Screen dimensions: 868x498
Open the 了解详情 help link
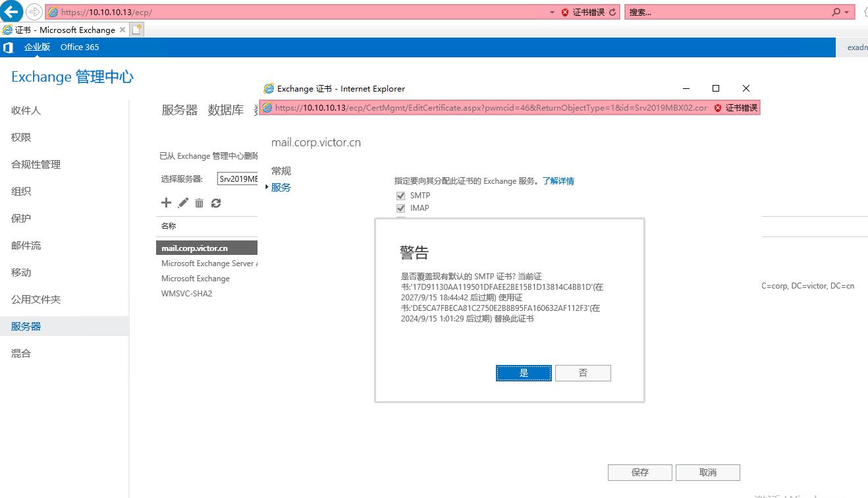point(558,180)
